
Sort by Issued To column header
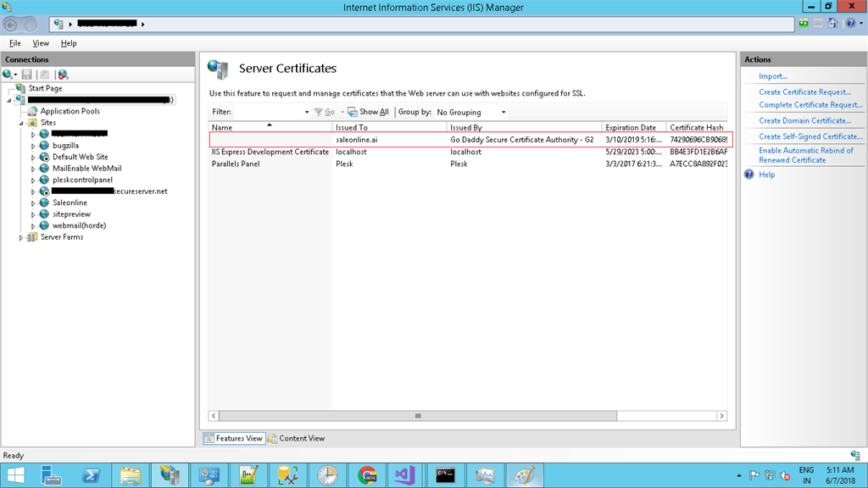tap(389, 127)
